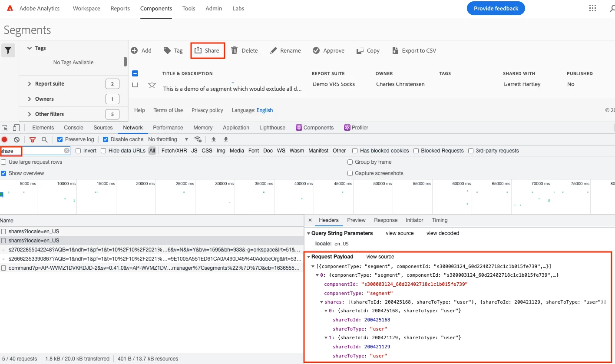
Task: Clear the network log icon
Action: pyautogui.click(x=17, y=139)
